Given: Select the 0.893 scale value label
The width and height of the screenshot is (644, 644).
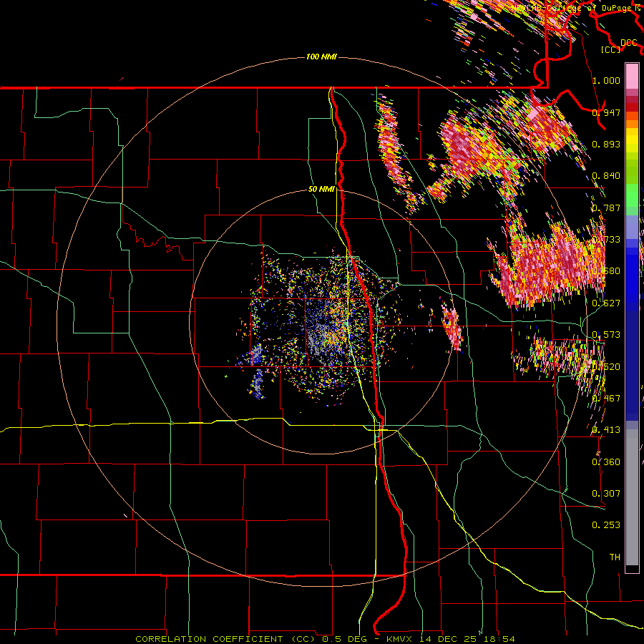Looking at the screenshot, I should coord(606,144).
